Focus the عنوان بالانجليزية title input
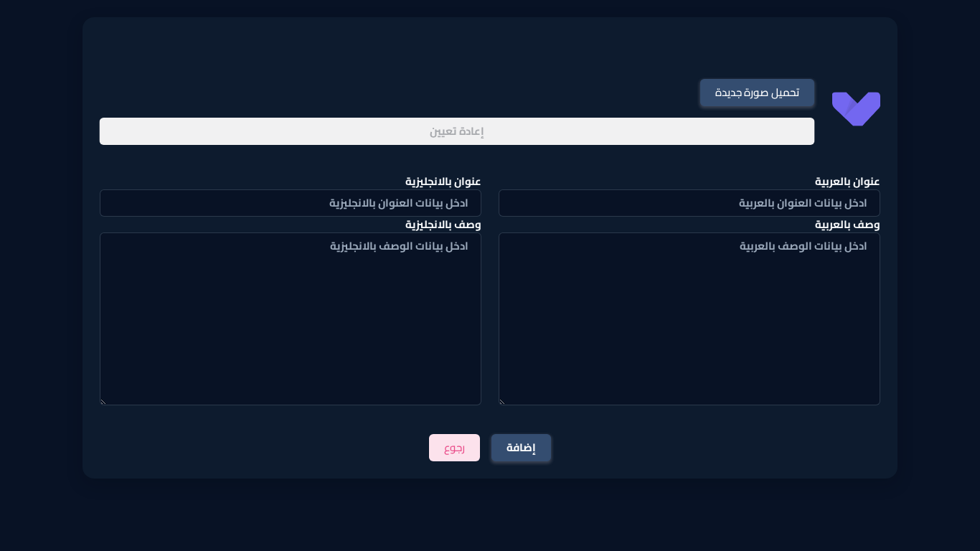The height and width of the screenshot is (551, 980). [x=291, y=203]
